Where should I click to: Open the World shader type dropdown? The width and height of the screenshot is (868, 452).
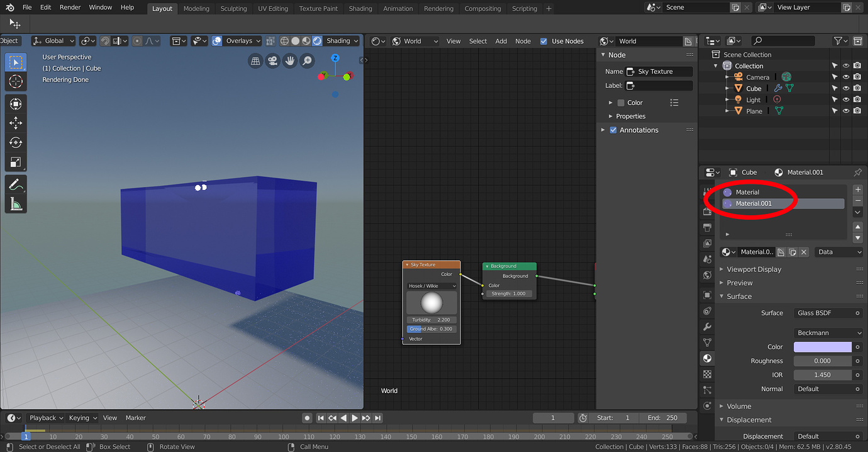tap(415, 41)
